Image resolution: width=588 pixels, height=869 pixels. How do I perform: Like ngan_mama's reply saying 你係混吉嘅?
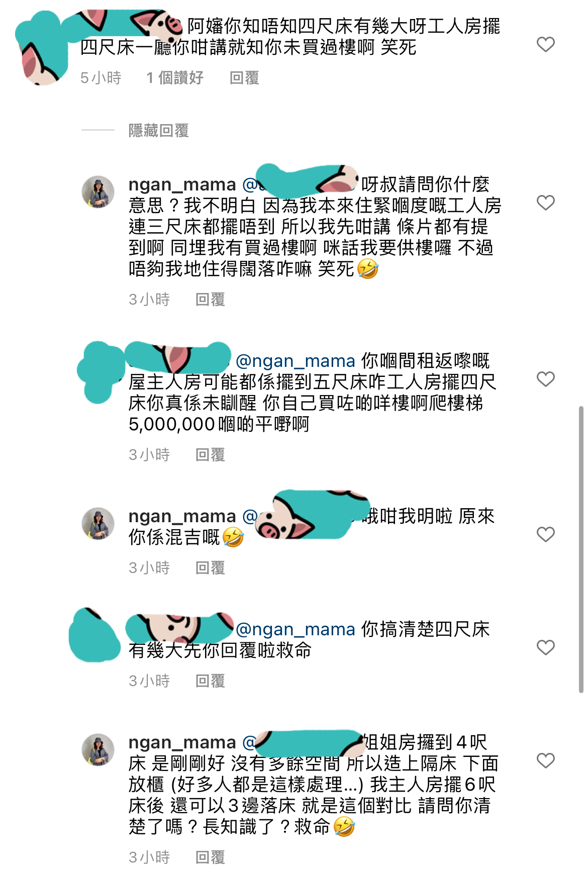(545, 534)
